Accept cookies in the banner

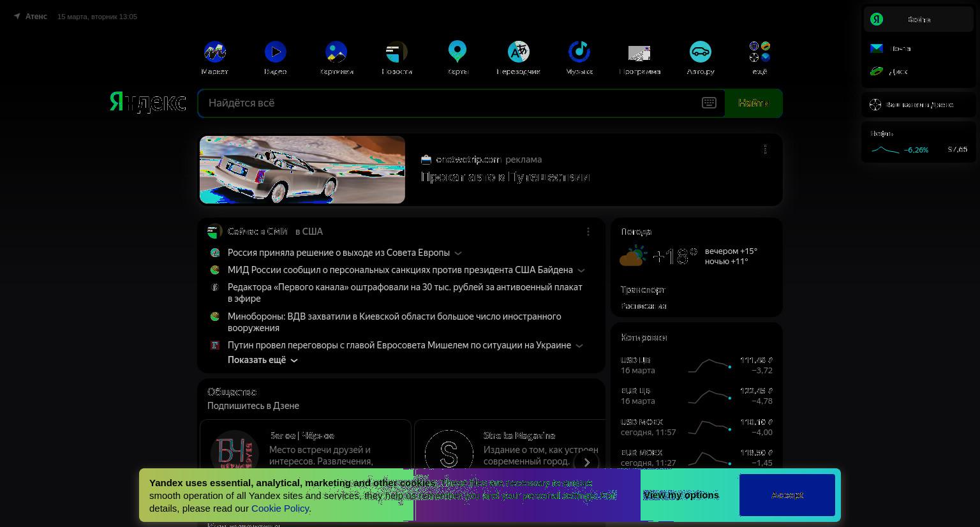point(787,495)
